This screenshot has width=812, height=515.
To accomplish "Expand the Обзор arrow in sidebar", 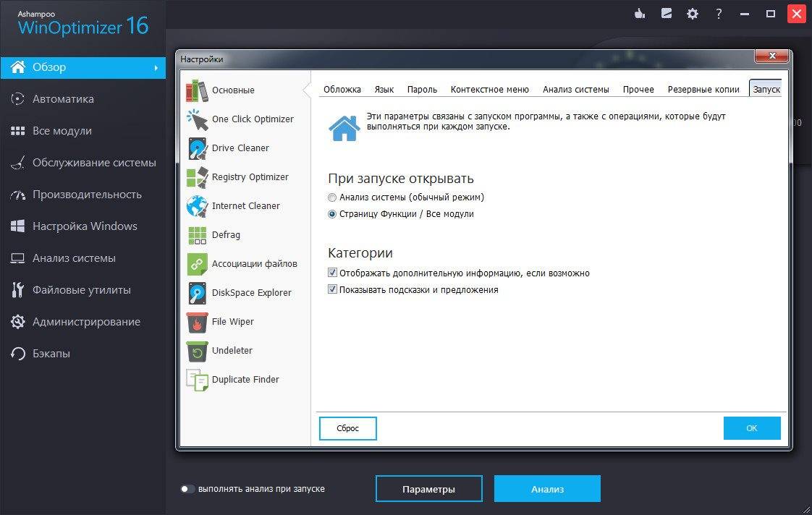I will (x=156, y=68).
